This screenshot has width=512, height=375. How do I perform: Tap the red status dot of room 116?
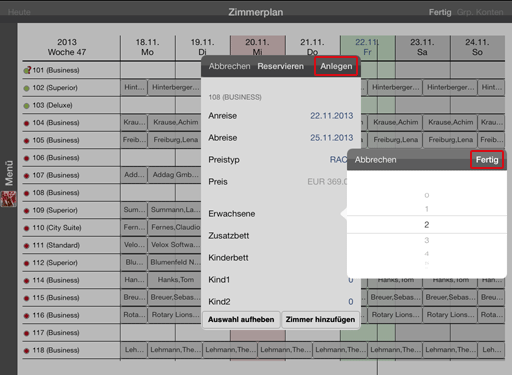[x=26, y=316]
